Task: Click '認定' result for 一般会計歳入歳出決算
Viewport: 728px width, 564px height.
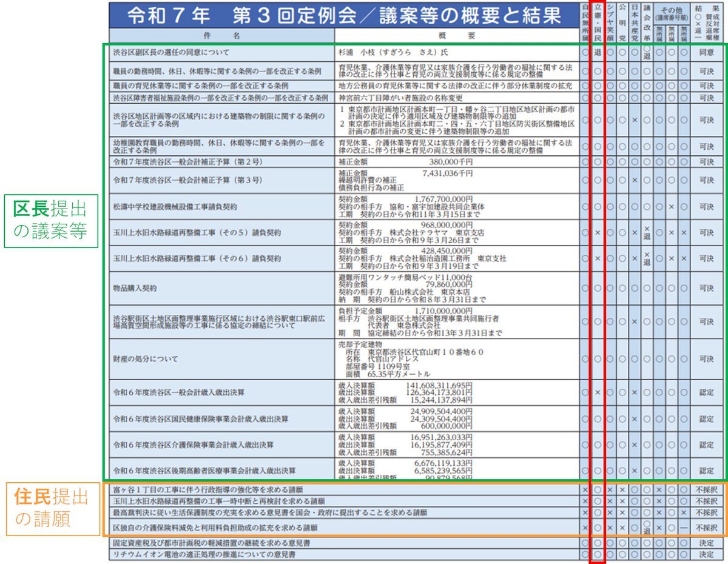Action: pos(707,392)
